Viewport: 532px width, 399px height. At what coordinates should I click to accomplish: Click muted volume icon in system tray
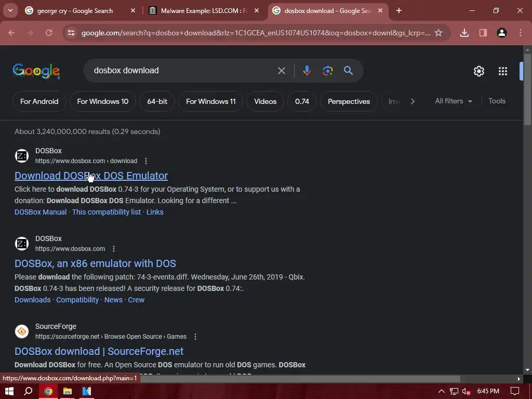coord(466,391)
